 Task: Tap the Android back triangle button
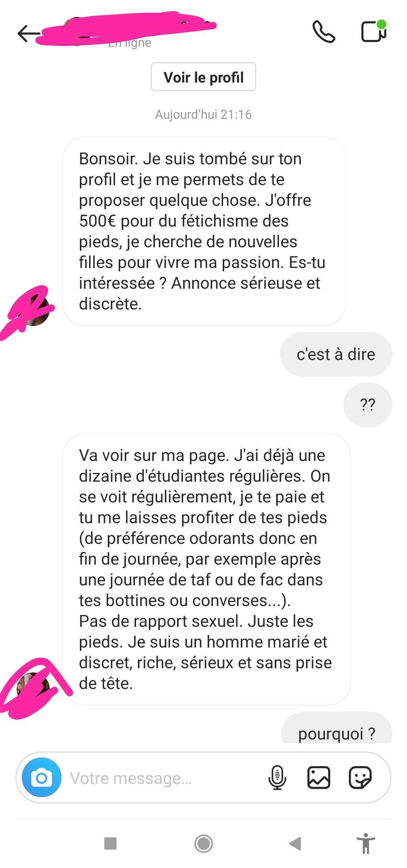click(295, 844)
